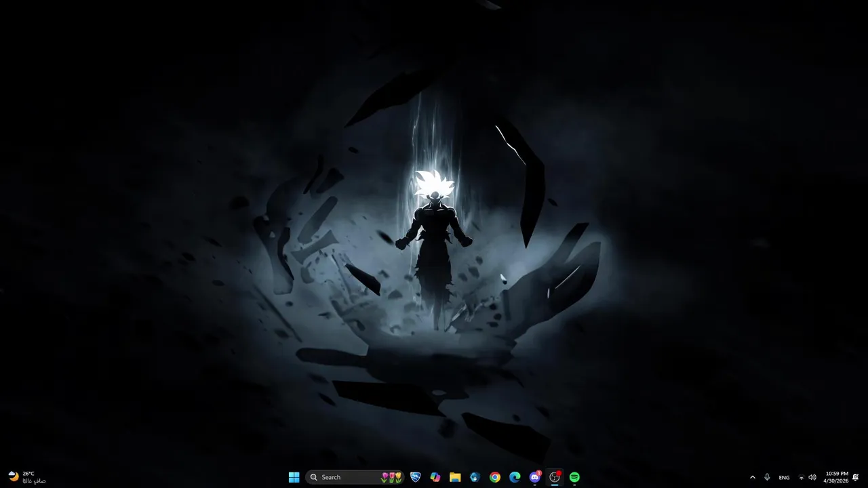Open the weather widget showing 26°C

click(27, 477)
